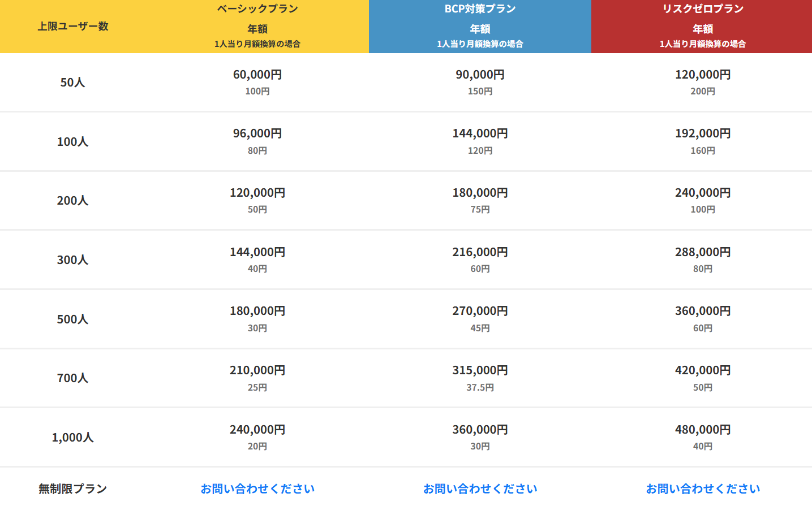Click the 700人 row label
Viewport: 812px width, 506px height.
tap(73, 378)
